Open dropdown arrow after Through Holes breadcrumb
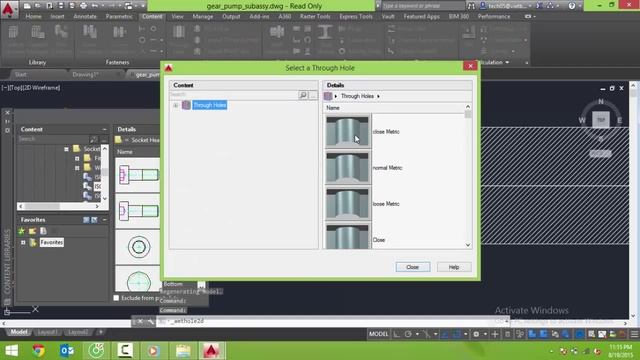 pyautogui.click(x=378, y=96)
